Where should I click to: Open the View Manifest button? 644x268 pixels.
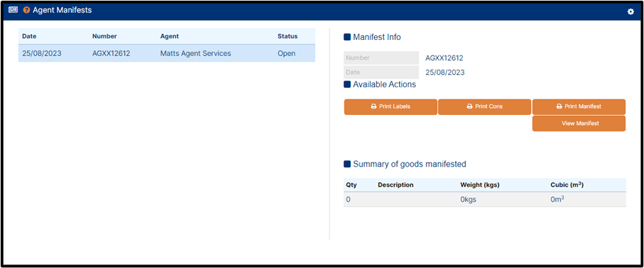point(579,123)
